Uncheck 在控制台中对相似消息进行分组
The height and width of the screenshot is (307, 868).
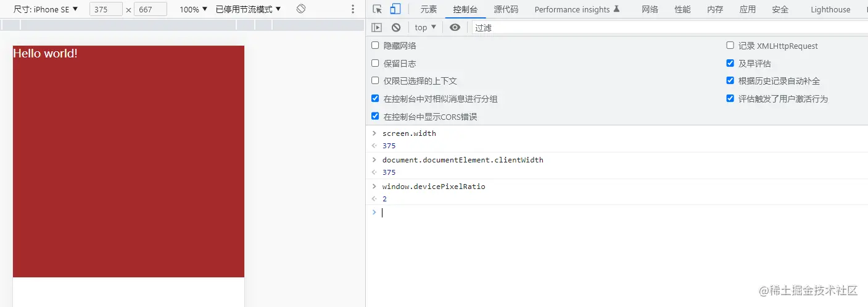[375, 98]
